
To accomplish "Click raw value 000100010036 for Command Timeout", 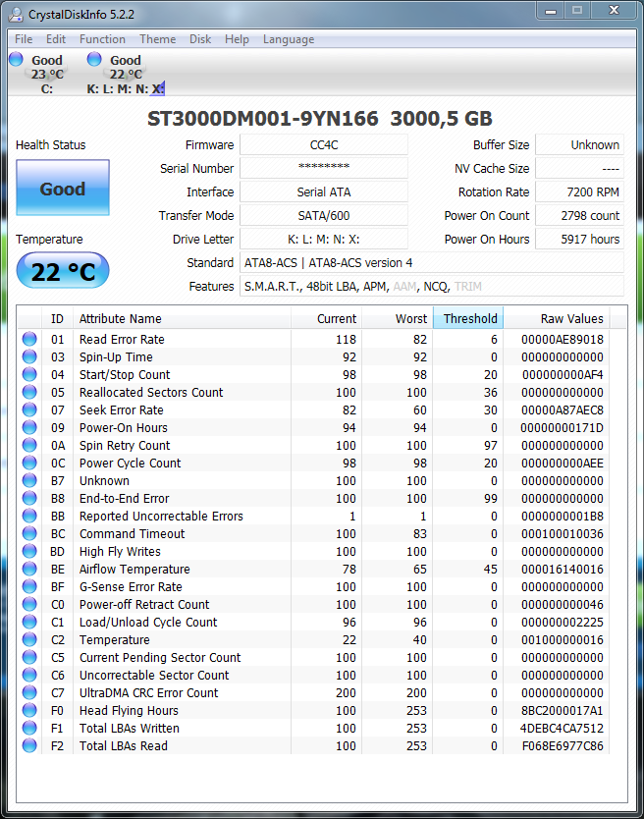I will coord(562,534).
